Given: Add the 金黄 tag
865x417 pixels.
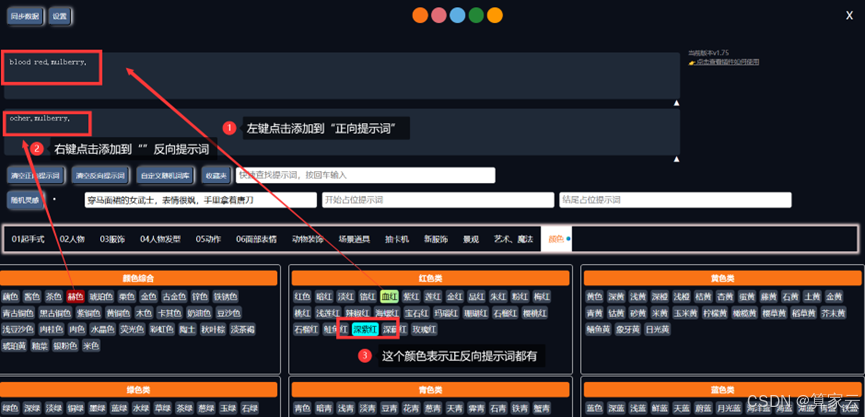Looking at the screenshot, I should [x=834, y=296].
